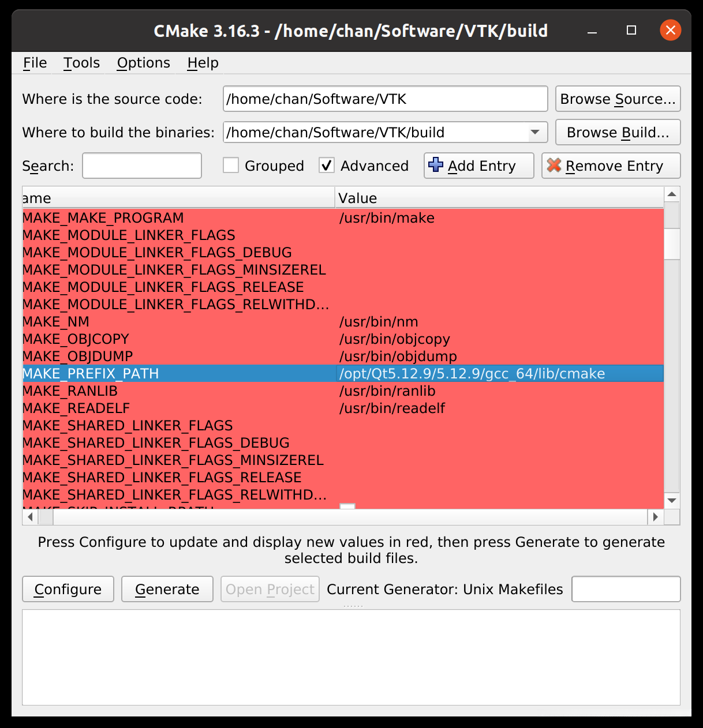Click the /usr/bin/objcopy value cell
The height and width of the screenshot is (728, 703).
[499, 339]
